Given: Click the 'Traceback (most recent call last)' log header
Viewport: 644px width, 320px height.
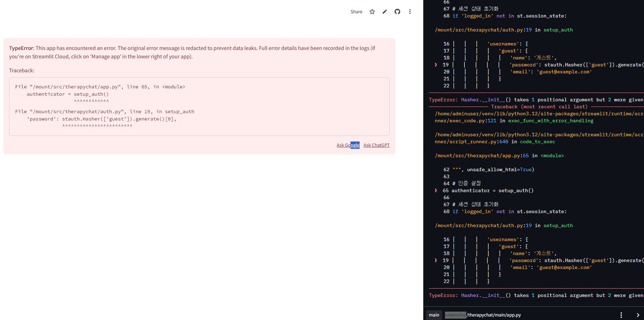Looking at the screenshot, I should pyautogui.click(x=539, y=107).
